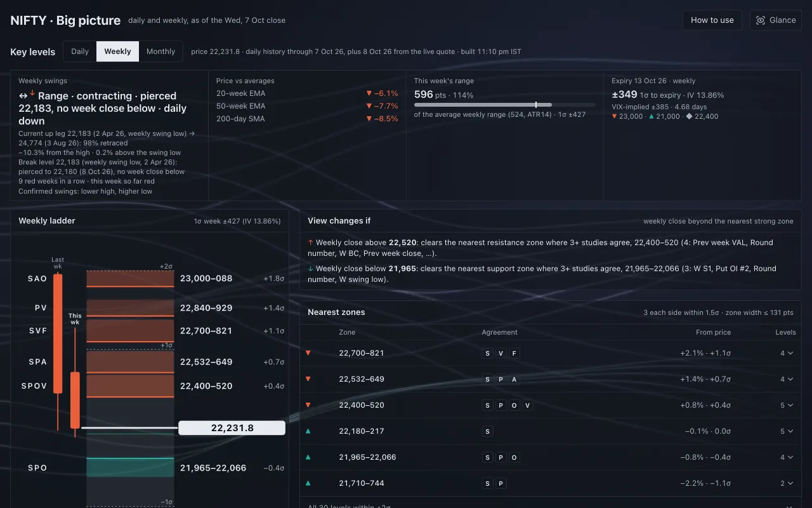
Task: Click the Glance button
Action: coord(775,20)
